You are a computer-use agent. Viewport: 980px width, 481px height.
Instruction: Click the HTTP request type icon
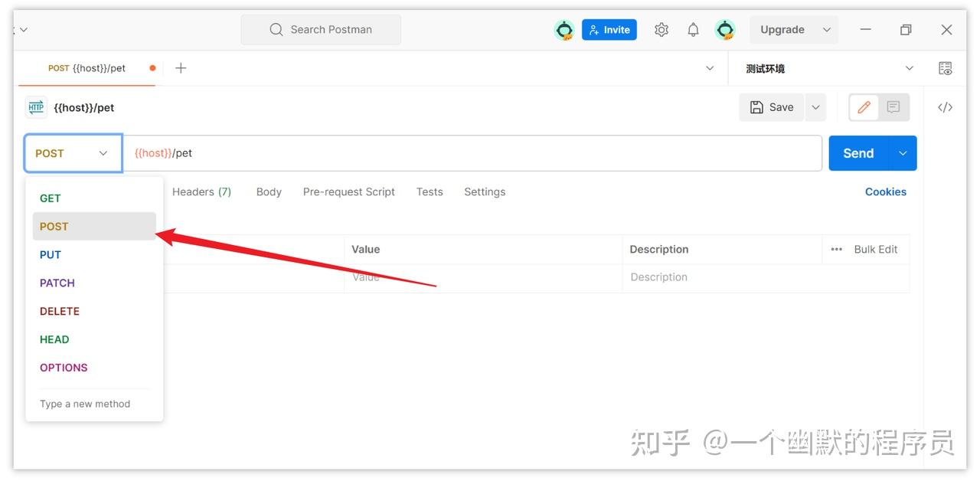(x=36, y=107)
